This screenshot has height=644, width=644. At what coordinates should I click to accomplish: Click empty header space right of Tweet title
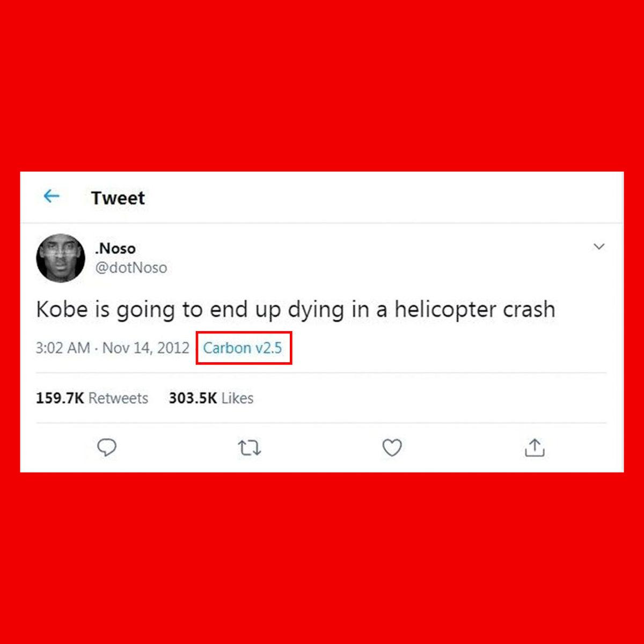pos(384,197)
